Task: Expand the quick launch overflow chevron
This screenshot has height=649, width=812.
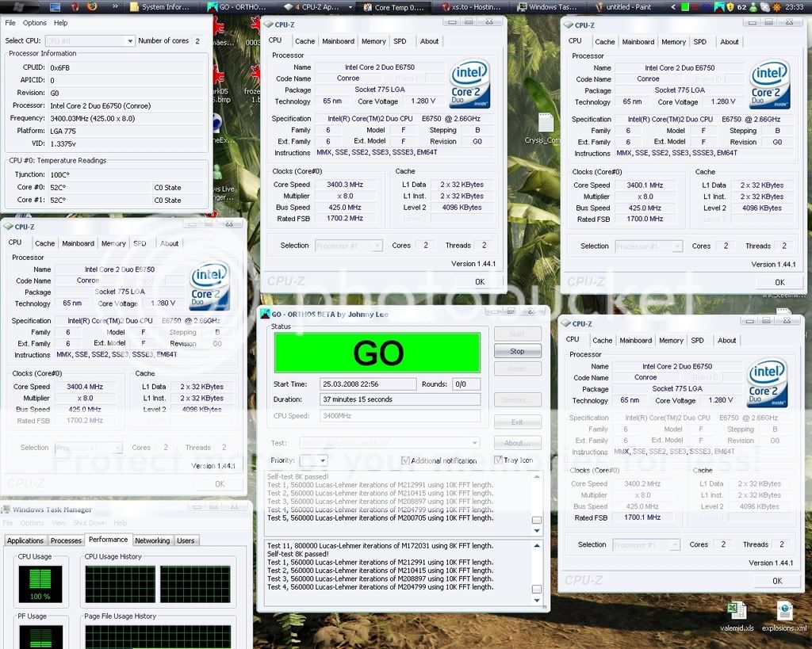Action: click(114, 6)
